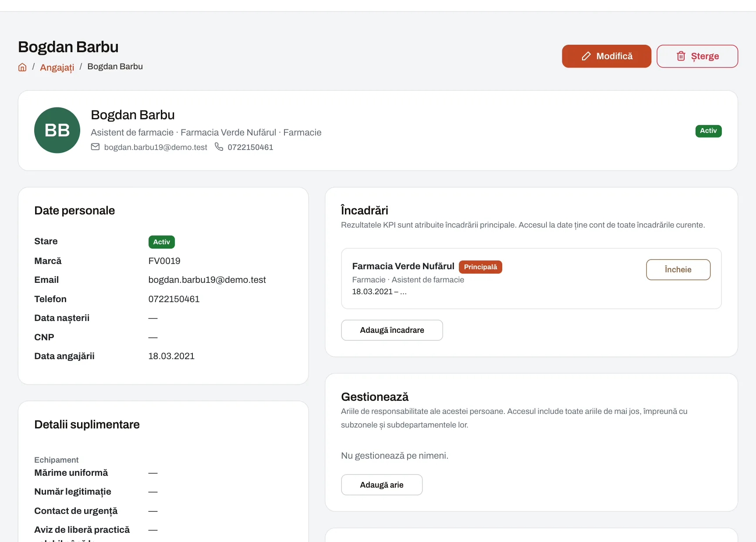This screenshot has height=542, width=756.
Task: Click Adaugă arie button
Action: pyautogui.click(x=382, y=485)
